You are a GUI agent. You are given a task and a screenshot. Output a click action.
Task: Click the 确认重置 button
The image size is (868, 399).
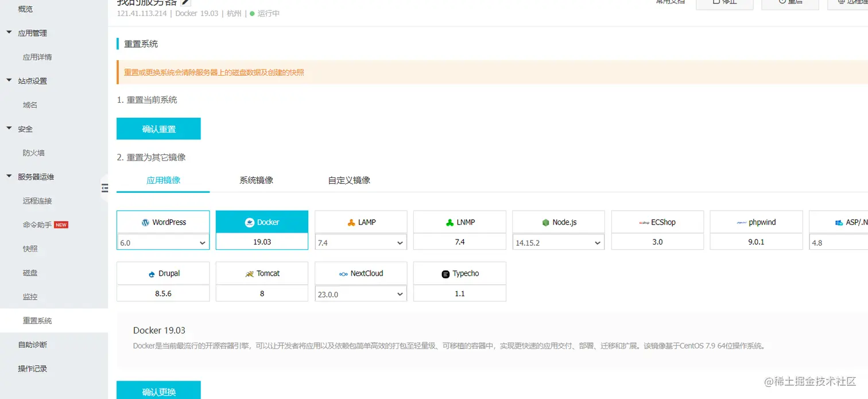tap(158, 129)
